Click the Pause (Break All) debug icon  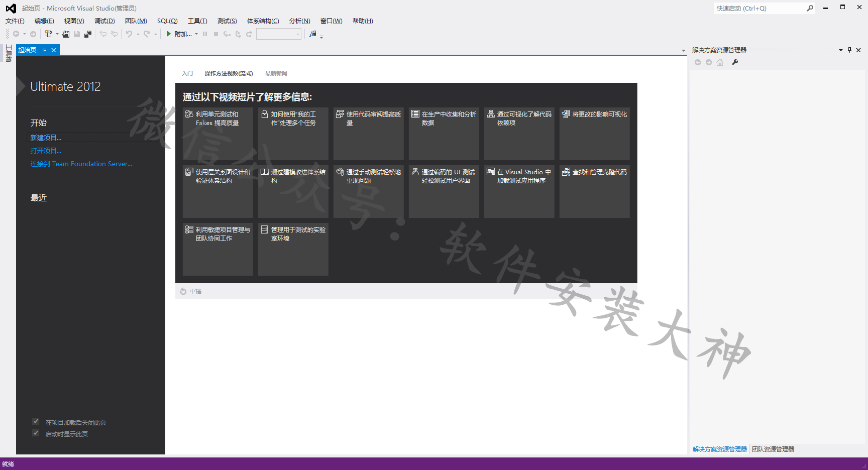205,34
